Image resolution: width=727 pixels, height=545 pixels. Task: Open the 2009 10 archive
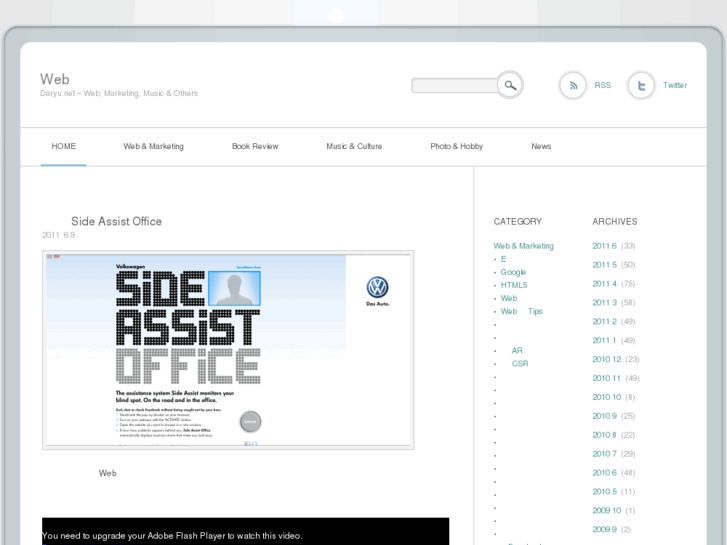[606, 511]
